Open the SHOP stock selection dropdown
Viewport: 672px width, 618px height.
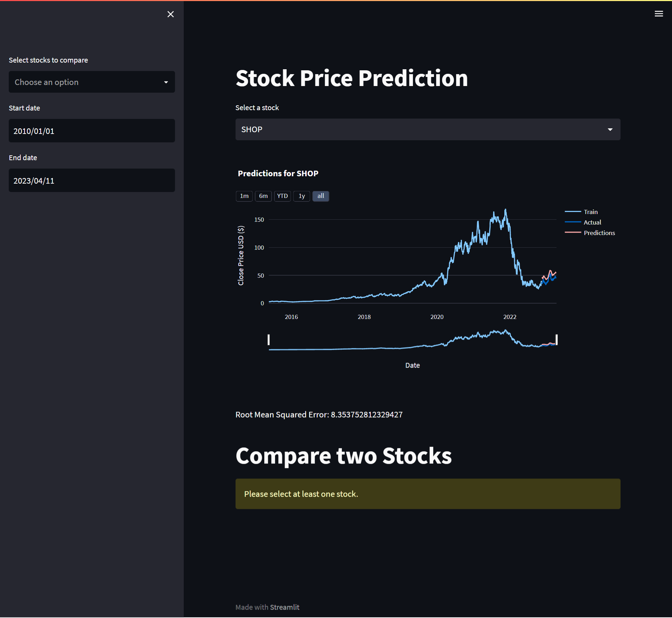427,129
